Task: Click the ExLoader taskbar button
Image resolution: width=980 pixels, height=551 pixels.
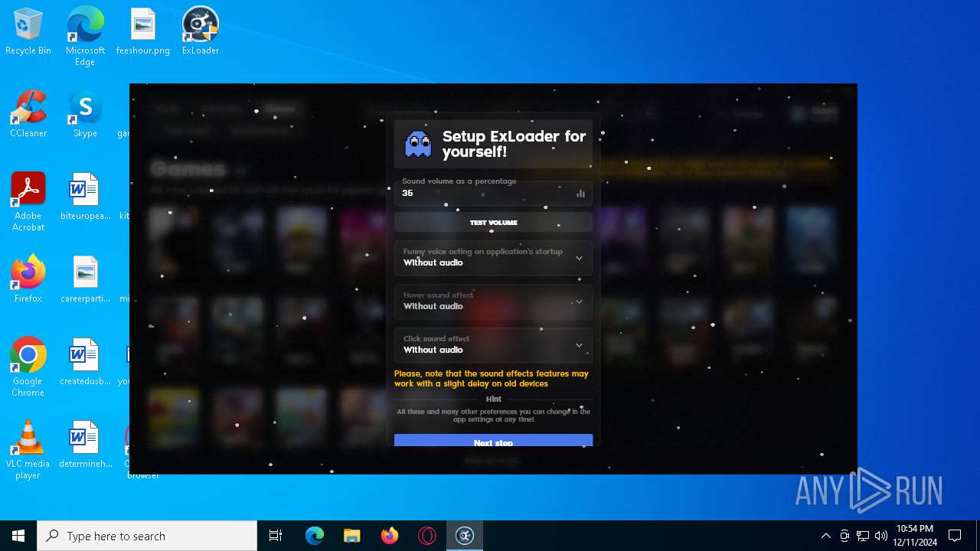Action: (x=465, y=536)
